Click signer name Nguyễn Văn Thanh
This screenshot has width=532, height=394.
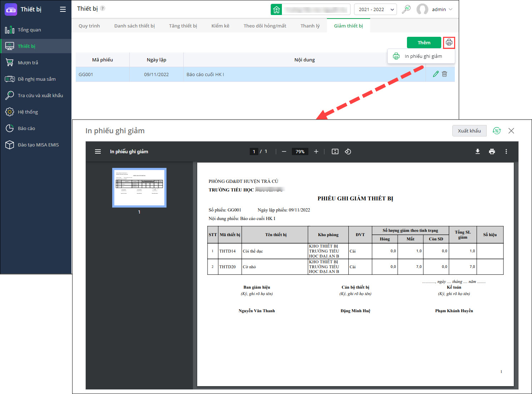pyautogui.click(x=257, y=311)
